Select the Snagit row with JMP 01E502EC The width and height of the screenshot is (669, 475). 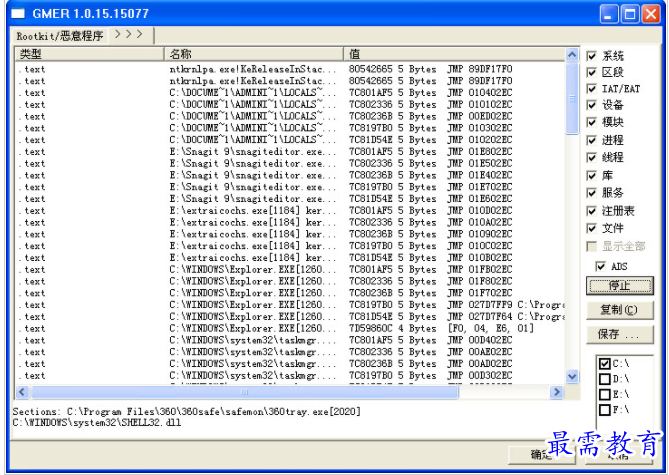pos(290,163)
